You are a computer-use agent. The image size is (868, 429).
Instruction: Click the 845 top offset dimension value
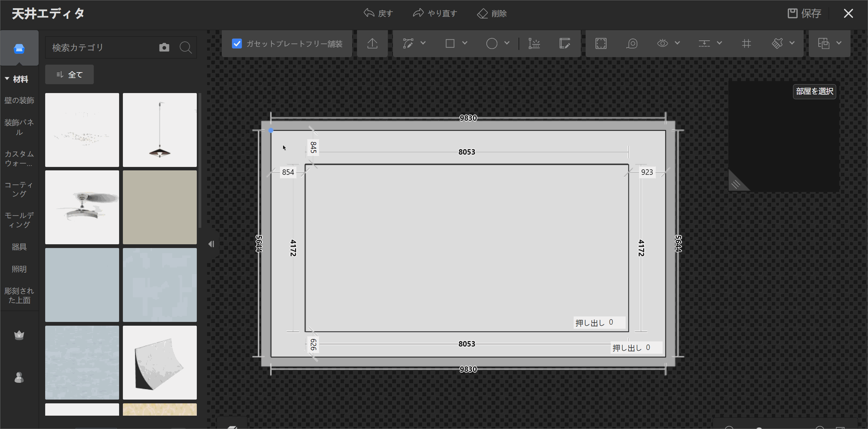point(313,147)
